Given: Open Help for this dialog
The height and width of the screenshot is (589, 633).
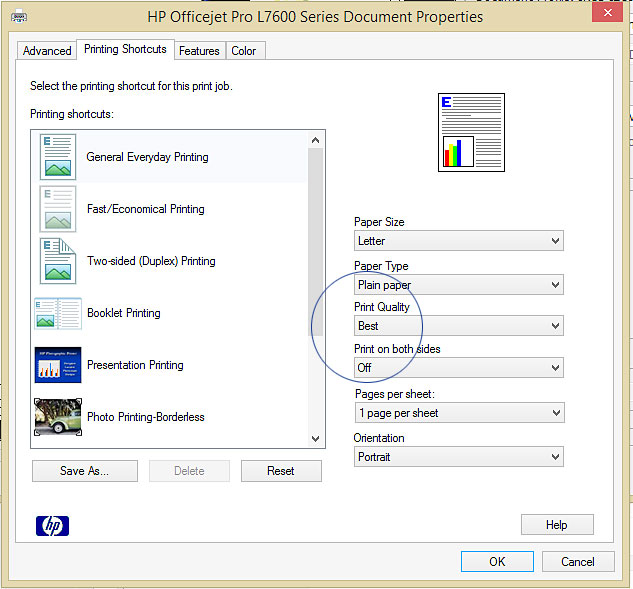Looking at the screenshot, I should click(557, 525).
